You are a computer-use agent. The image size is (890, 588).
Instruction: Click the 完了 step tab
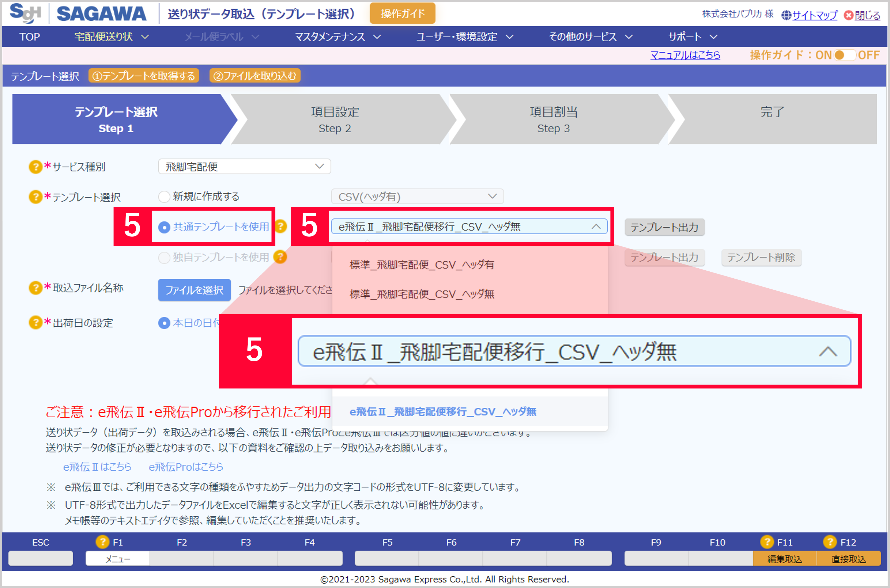tap(773, 119)
